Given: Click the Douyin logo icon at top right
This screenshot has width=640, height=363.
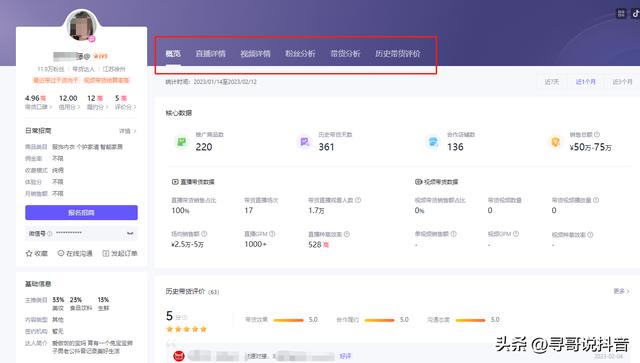Looking at the screenshot, I should coord(636,13).
